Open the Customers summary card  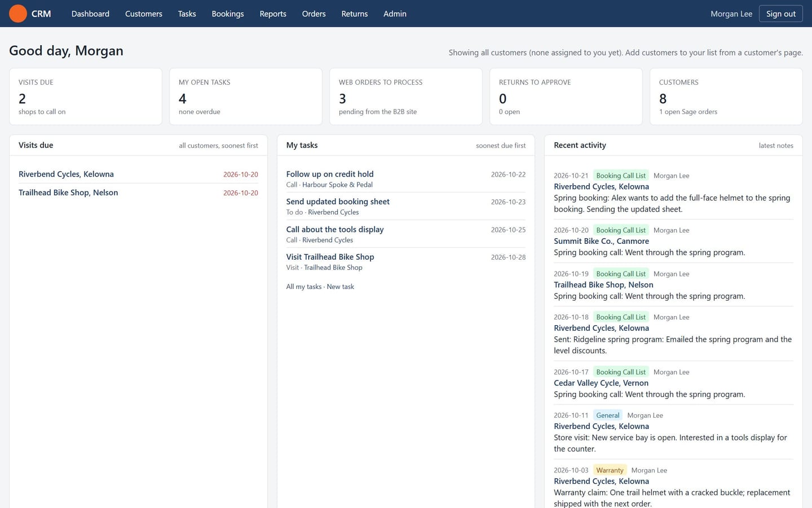[726, 97]
